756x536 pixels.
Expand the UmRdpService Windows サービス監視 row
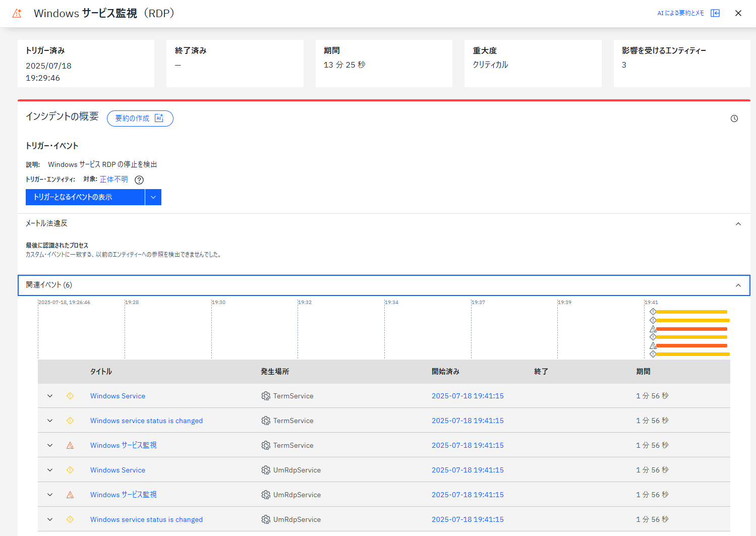coord(50,495)
